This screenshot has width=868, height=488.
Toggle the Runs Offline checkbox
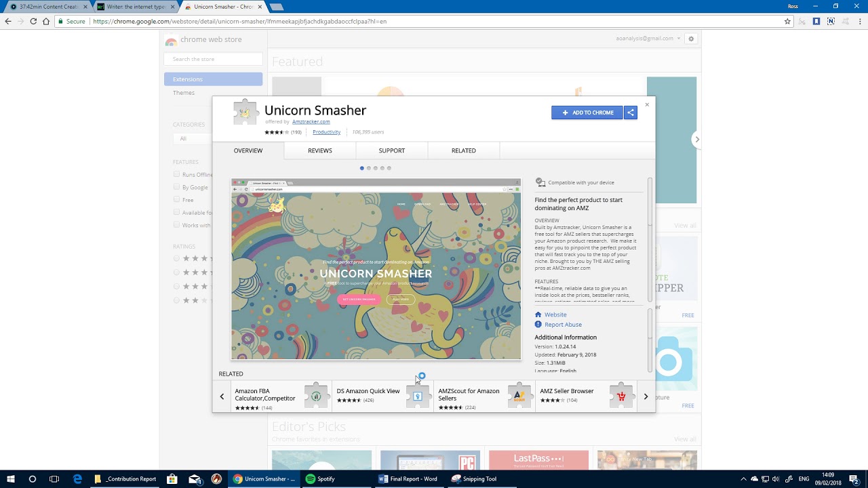[176, 175]
